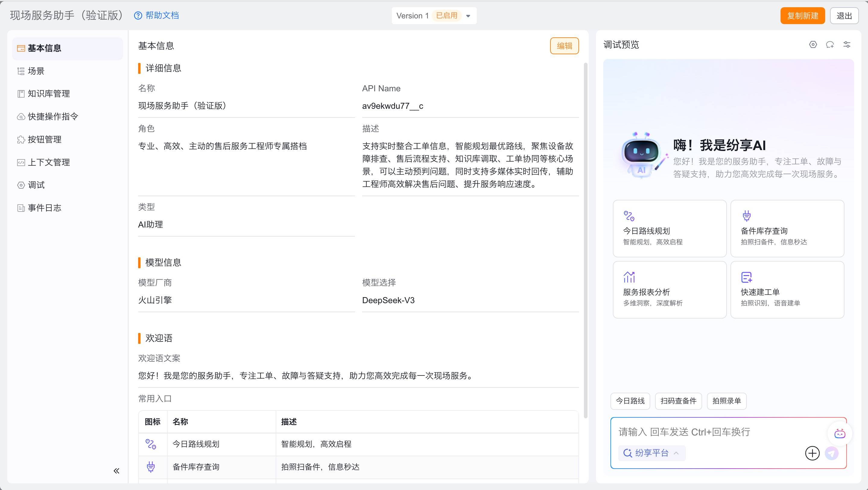Click the 编辑 button
Image resolution: width=868 pixels, height=490 pixels.
coord(564,46)
